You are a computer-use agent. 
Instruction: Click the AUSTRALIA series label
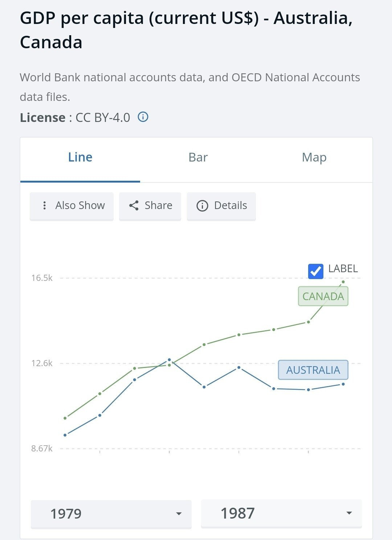pos(313,370)
